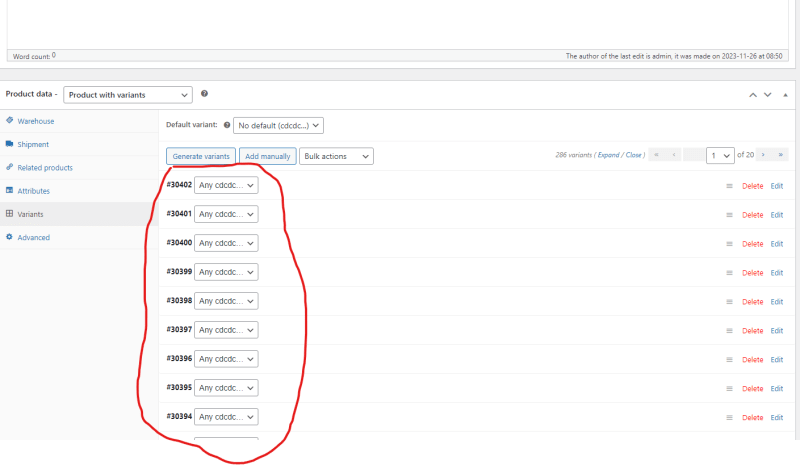Image resolution: width=800 pixels, height=465 pixels.
Task: Collapse the Product data panel
Action: point(785,95)
